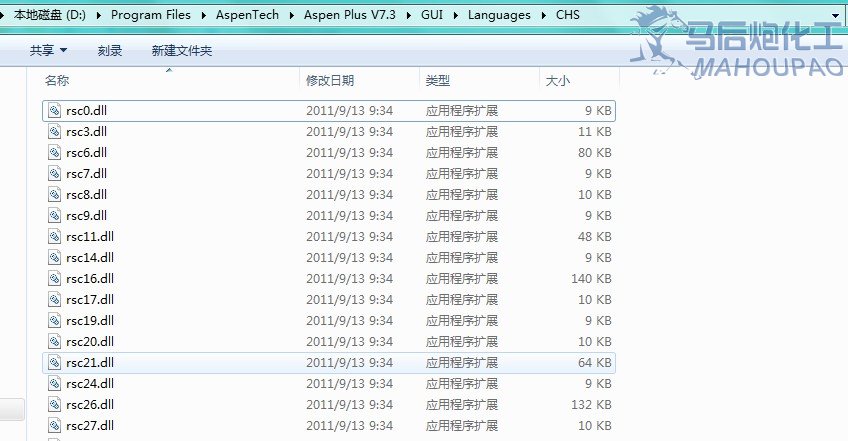Go to 本地磁盘 (D:) in address bar

[x=50, y=15]
